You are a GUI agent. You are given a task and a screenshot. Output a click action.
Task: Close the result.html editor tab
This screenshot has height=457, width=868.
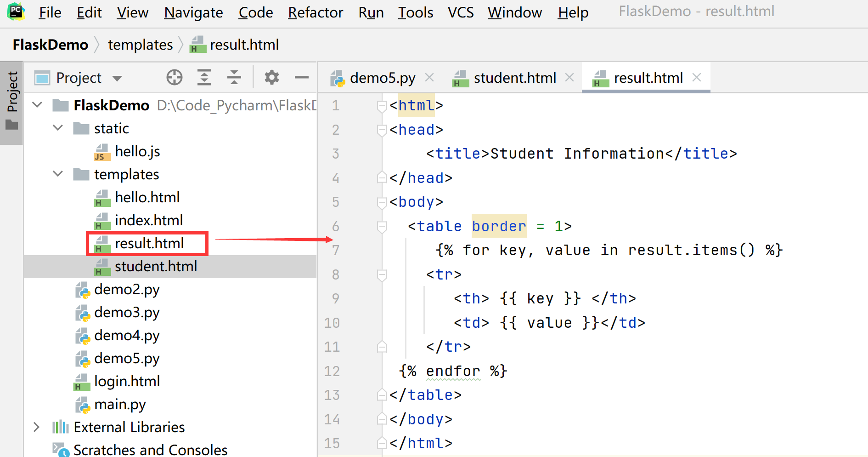697,78
